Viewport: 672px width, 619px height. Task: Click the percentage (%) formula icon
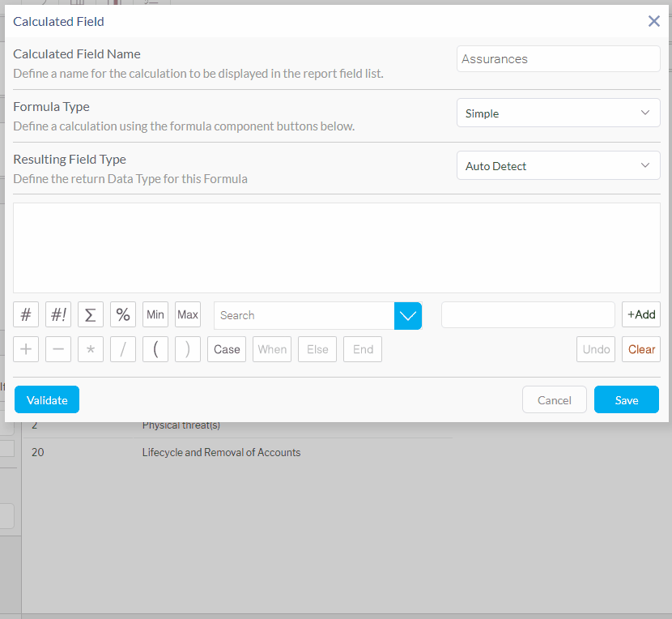(x=122, y=314)
